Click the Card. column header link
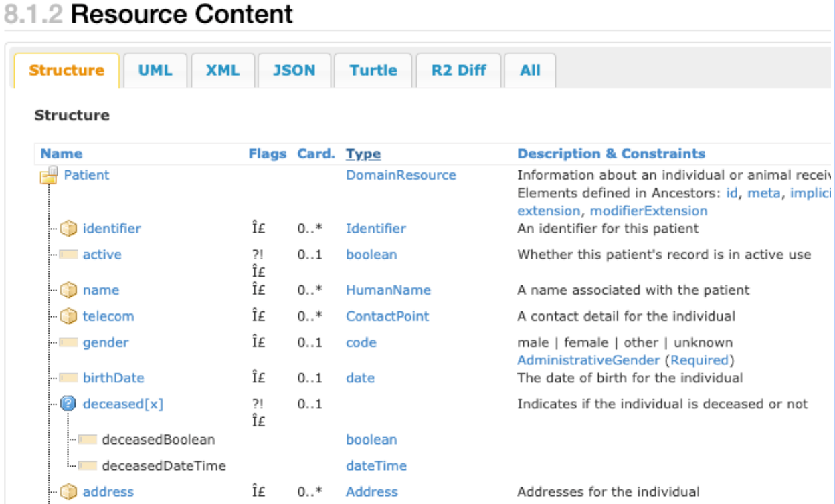Image resolution: width=835 pixels, height=504 pixels. (316, 154)
